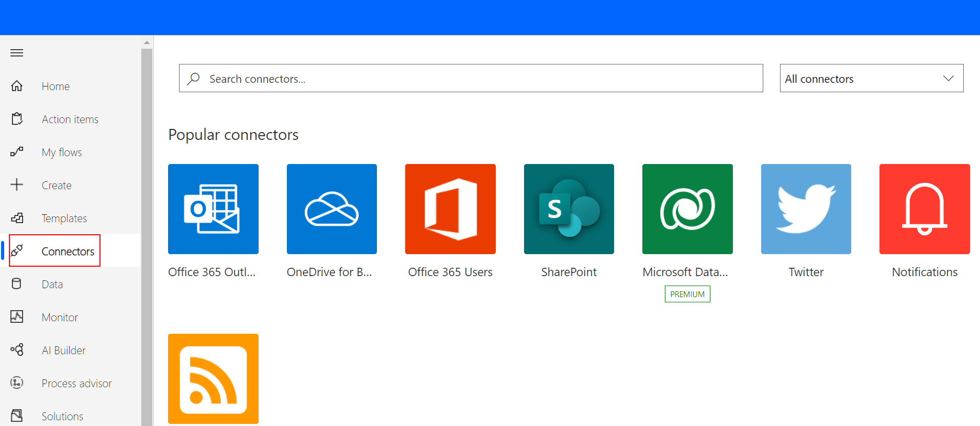Click the Create plus icon
This screenshot has width=980, height=426.
[x=17, y=184]
